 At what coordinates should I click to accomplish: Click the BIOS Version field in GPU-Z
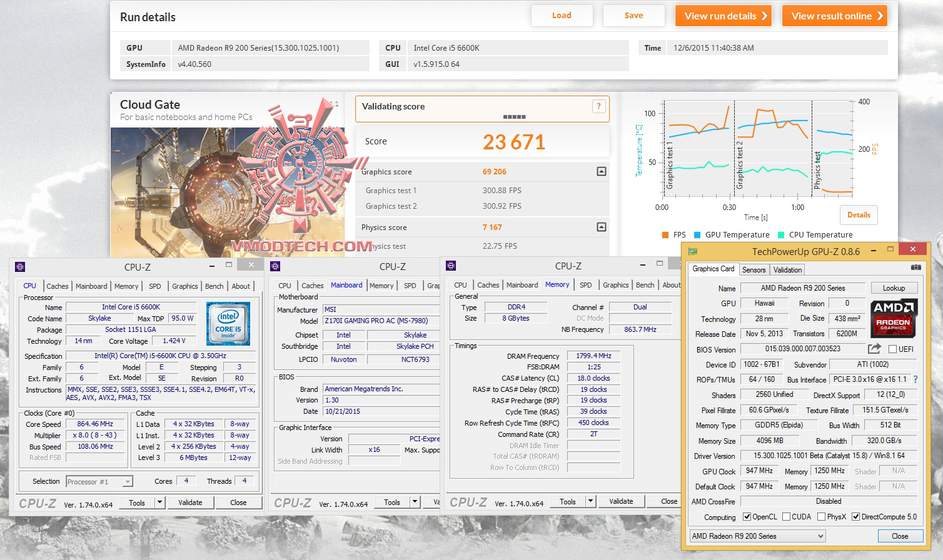(803, 349)
